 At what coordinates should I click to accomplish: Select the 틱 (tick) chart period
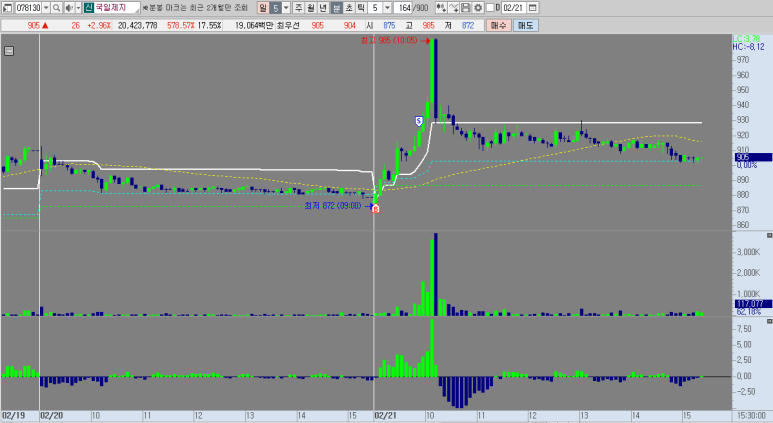360,8
